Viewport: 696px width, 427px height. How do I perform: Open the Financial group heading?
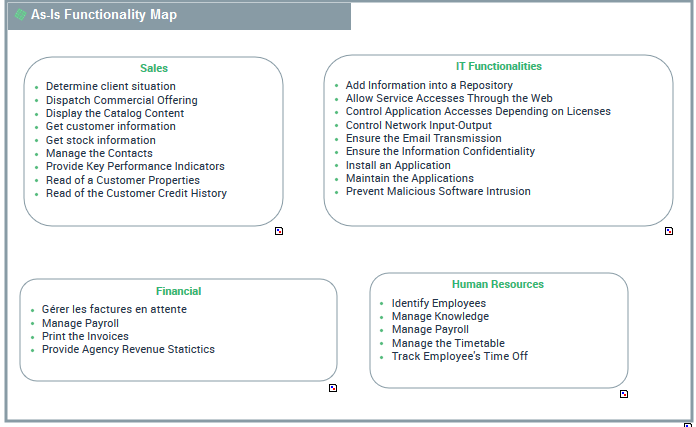pyautogui.click(x=178, y=291)
